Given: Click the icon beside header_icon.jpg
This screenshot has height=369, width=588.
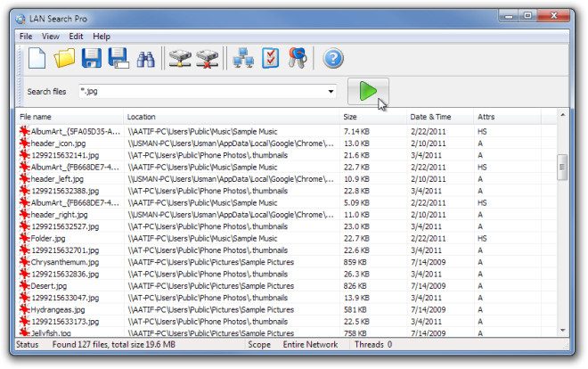Looking at the screenshot, I should 24,143.
